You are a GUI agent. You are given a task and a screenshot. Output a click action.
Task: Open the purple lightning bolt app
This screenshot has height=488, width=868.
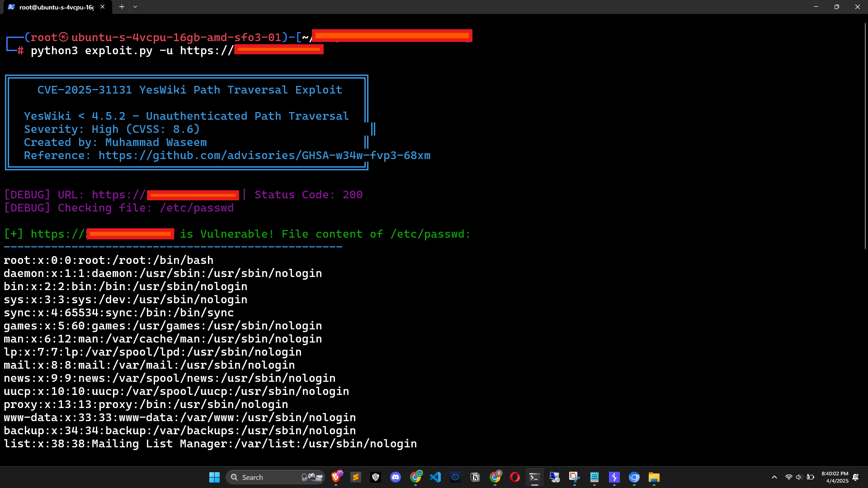(x=614, y=477)
